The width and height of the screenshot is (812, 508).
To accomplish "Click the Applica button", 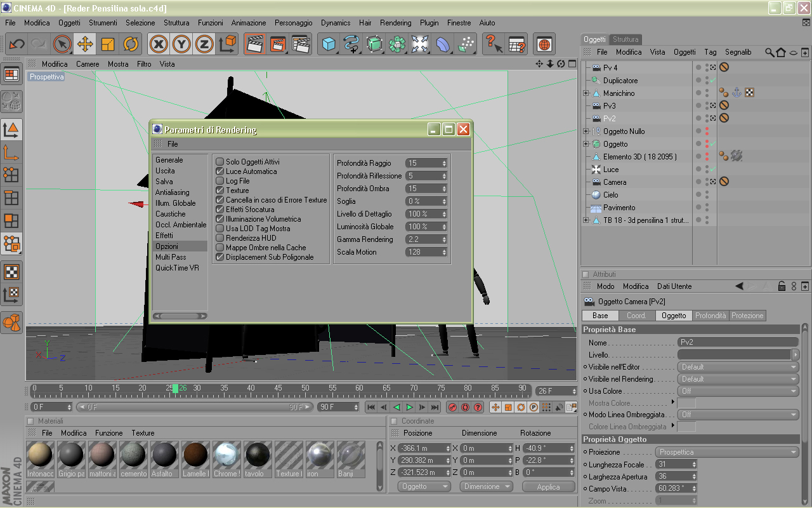I will [x=548, y=486].
